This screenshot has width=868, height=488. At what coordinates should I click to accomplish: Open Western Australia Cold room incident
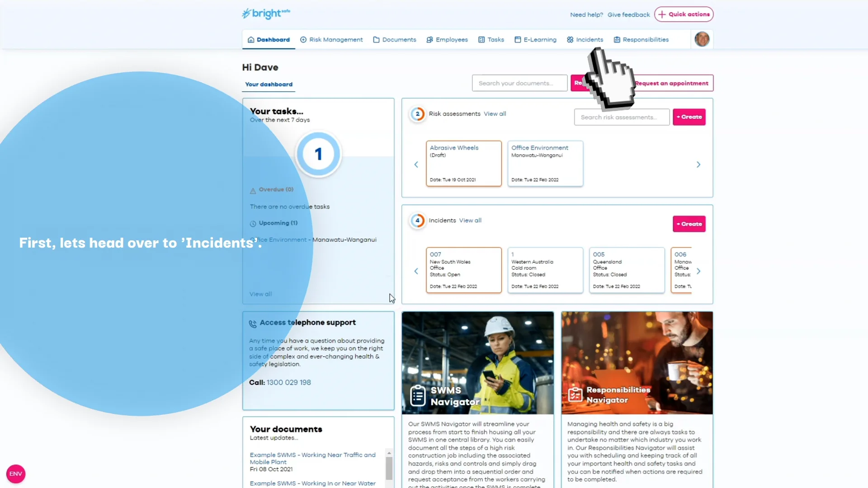tap(545, 270)
